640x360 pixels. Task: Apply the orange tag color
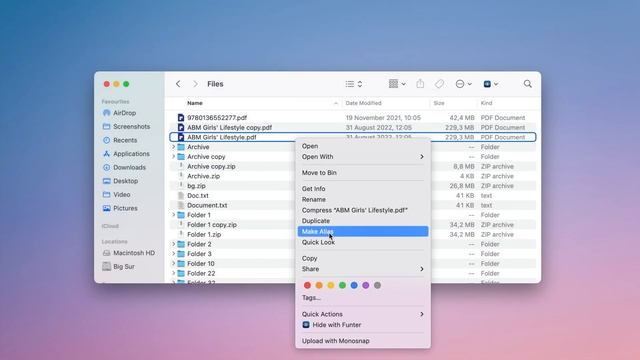pos(319,285)
